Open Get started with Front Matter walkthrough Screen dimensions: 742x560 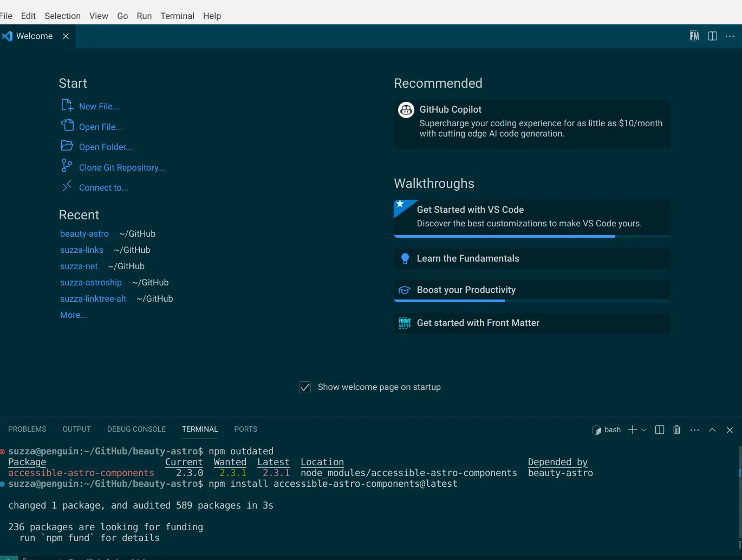[532, 323]
